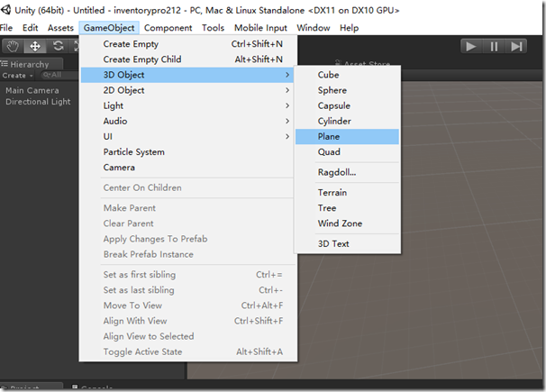Create a Capsule object
This screenshot has height=392, width=546.
[347, 105]
